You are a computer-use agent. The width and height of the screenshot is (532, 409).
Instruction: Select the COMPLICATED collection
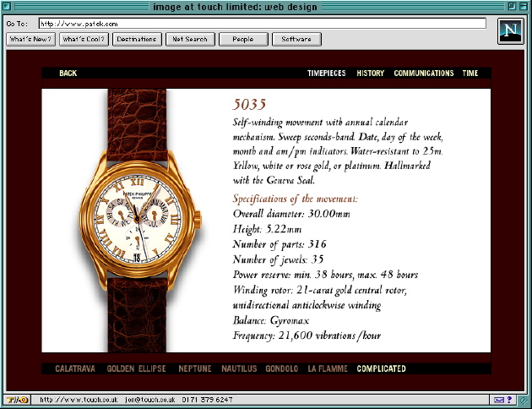(x=381, y=368)
